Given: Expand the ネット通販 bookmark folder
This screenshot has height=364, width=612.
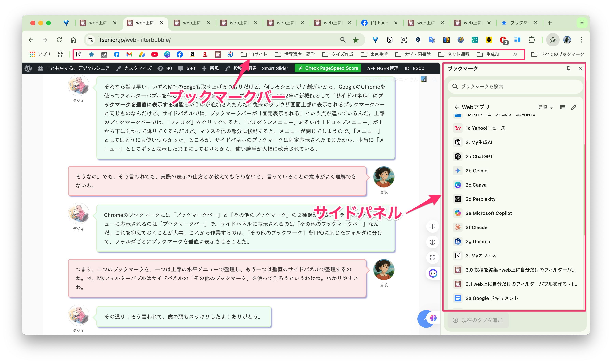Looking at the screenshot, I should click(x=454, y=54).
